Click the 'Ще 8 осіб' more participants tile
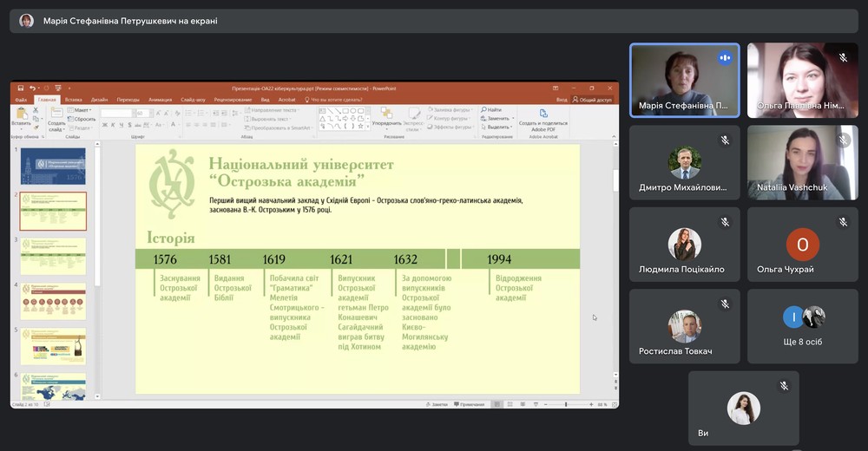 coord(802,326)
